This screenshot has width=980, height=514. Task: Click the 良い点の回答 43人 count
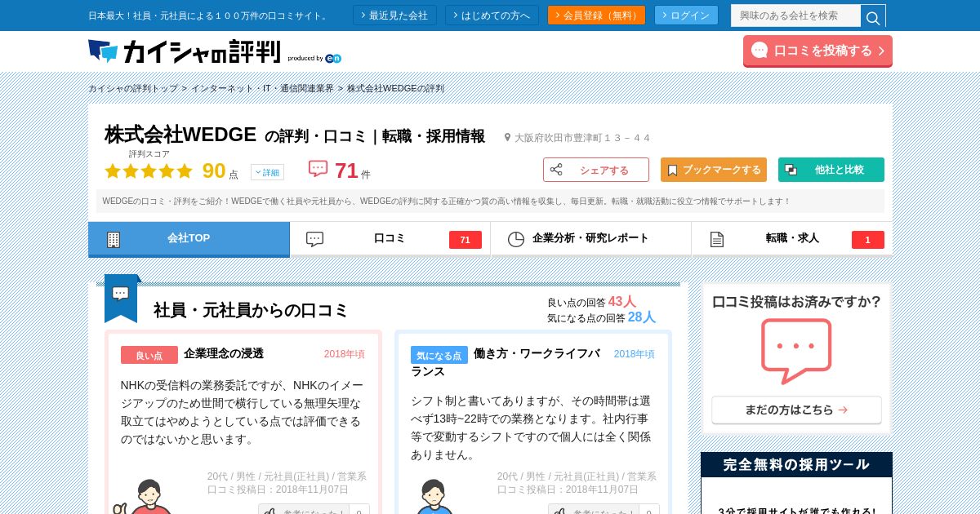(x=591, y=302)
